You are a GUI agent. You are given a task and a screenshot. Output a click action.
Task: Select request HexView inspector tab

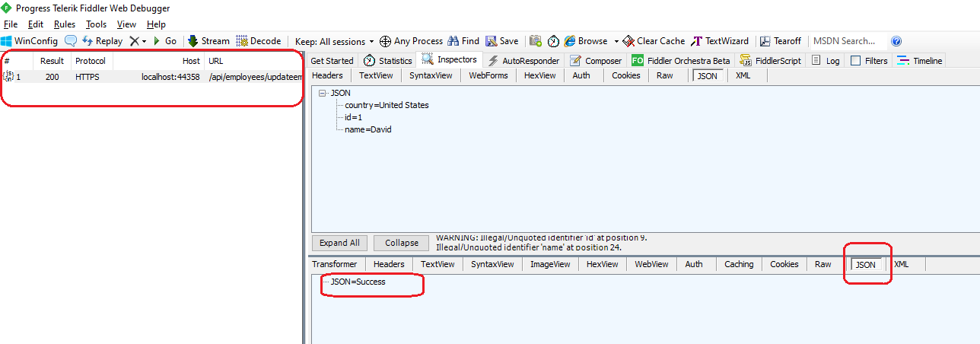540,75
